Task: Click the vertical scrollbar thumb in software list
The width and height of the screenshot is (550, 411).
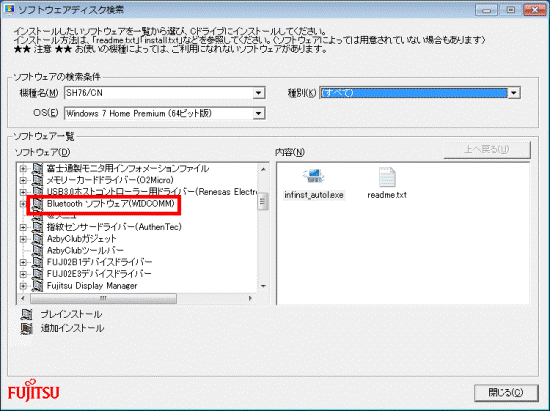Action: coord(263,201)
